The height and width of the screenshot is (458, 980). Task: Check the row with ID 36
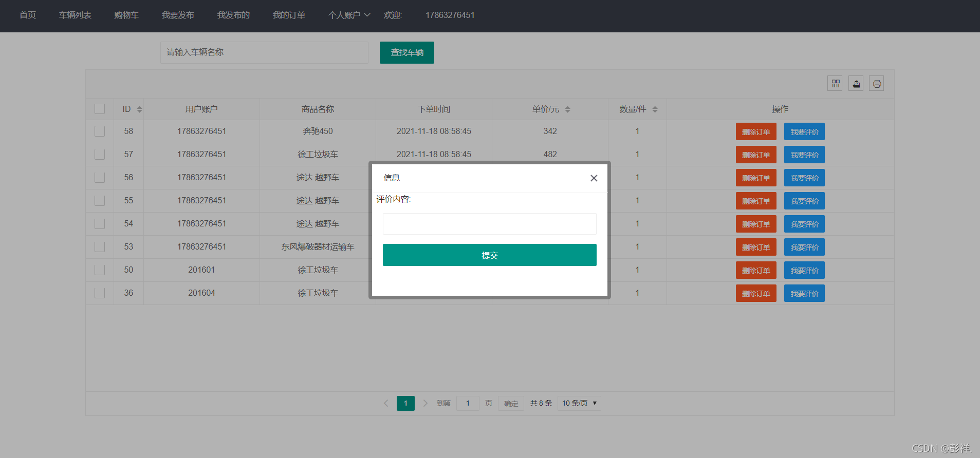[100, 293]
